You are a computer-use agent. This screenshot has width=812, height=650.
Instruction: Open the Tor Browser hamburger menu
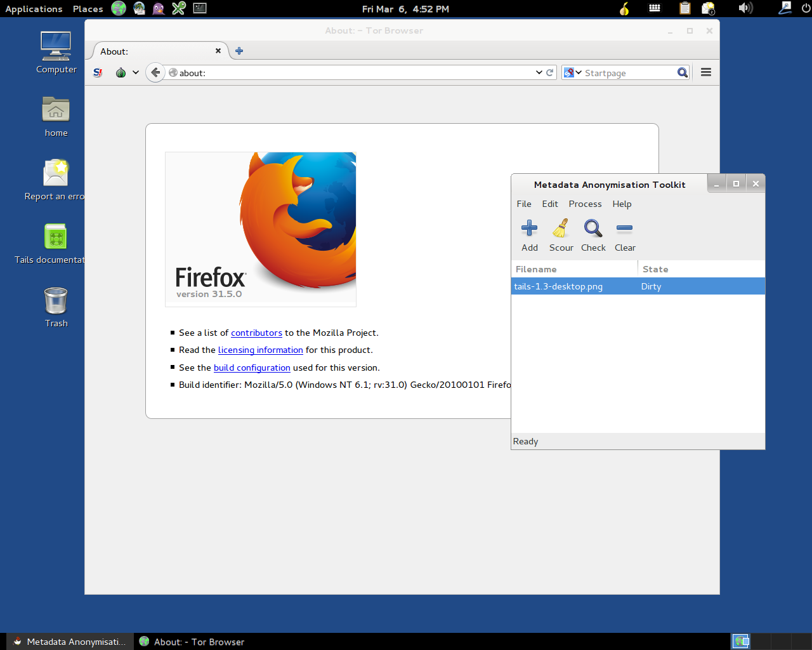[706, 72]
